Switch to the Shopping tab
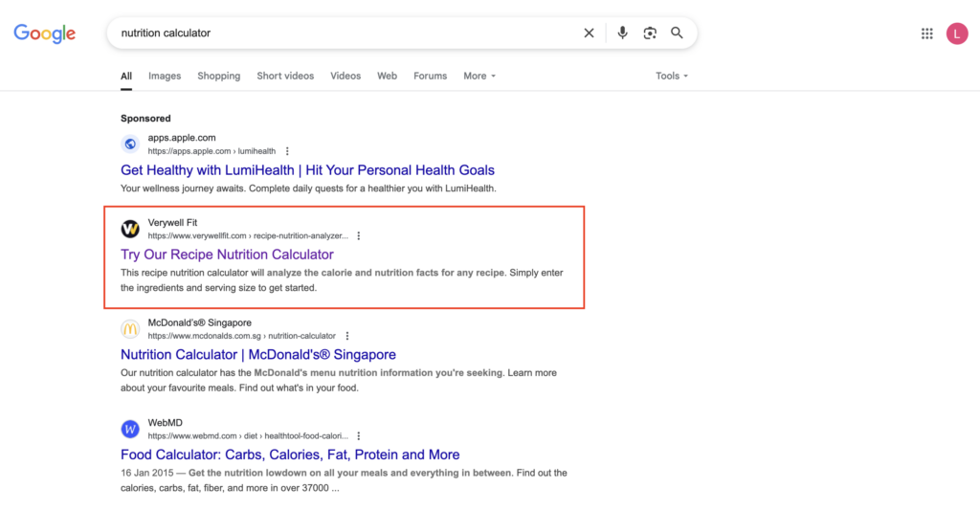Image resolution: width=980 pixels, height=510 pixels. point(219,76)
